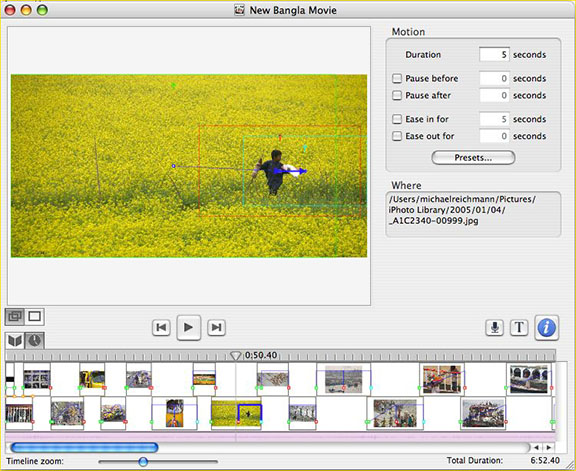Switch to the clock timeline view
This screenshot has width=576, height=471.
(x=35, y=341)
